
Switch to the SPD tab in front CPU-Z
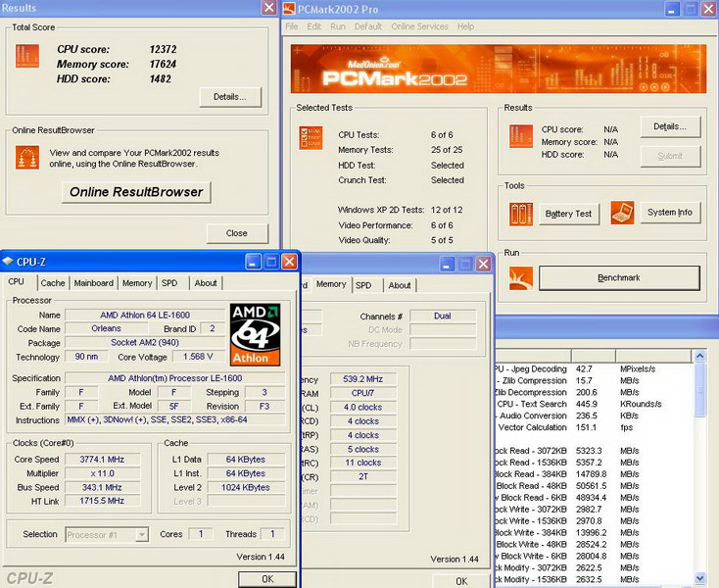(169, 283)
